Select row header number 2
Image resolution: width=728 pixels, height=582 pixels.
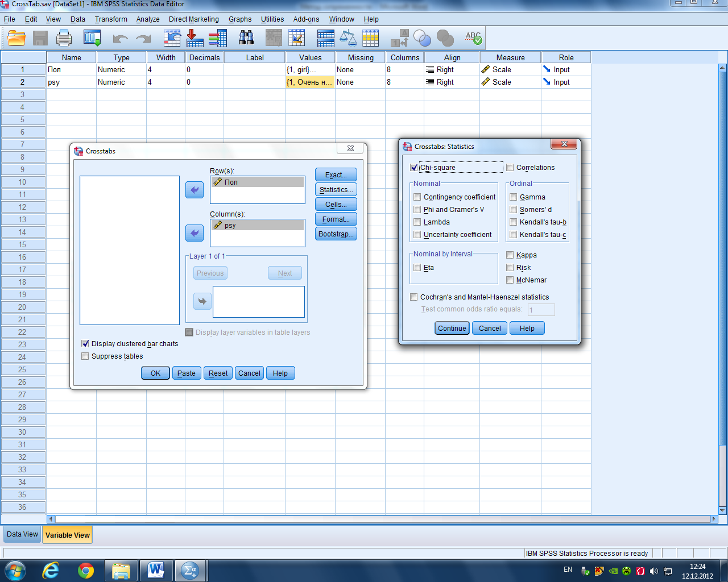[x=23, y=82]
